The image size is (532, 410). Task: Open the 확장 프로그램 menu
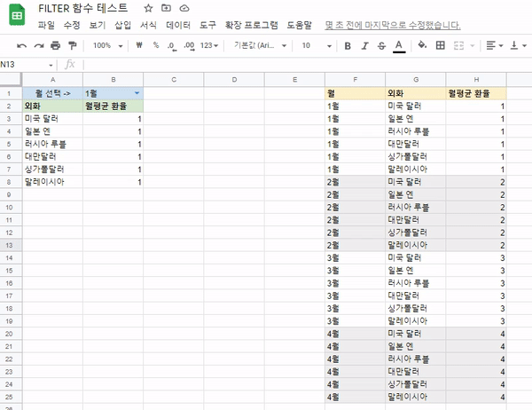pyautogui.click(x=252, y=25)
